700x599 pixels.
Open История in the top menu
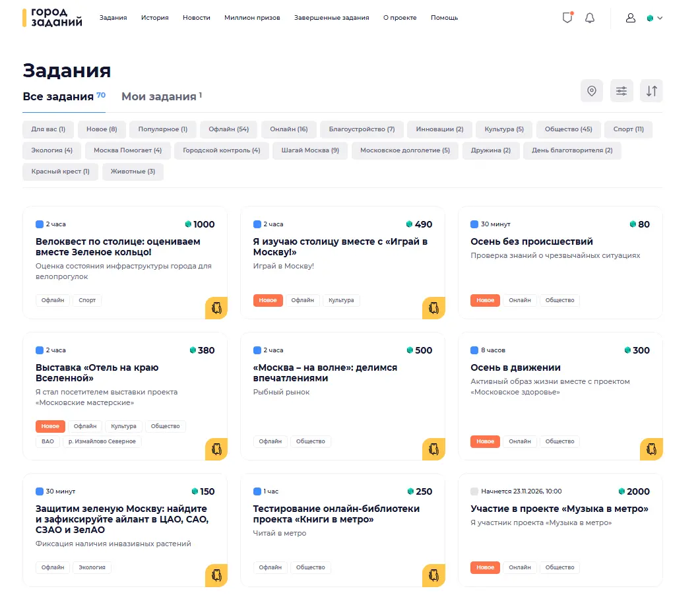[155, 18]
